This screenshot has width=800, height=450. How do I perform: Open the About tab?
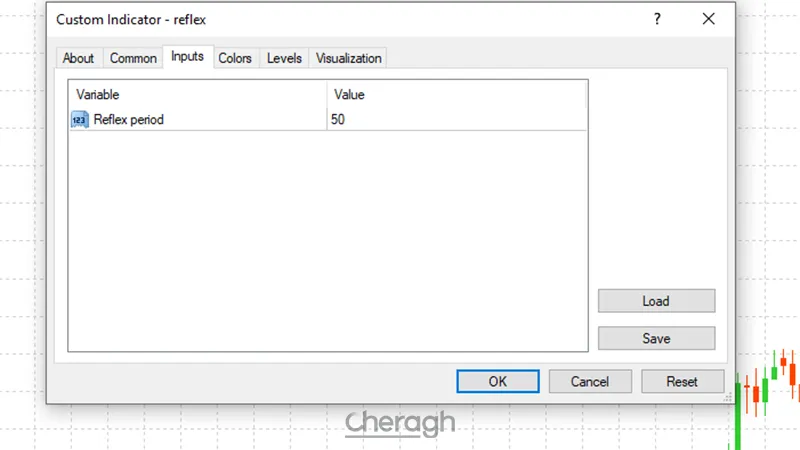click(78, 58)
